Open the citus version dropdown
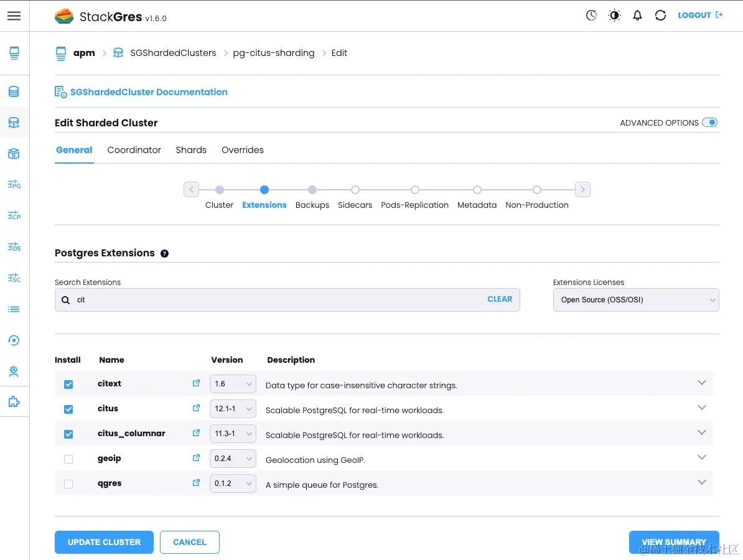Screen dimensions: 743x560 pos(233,409)
